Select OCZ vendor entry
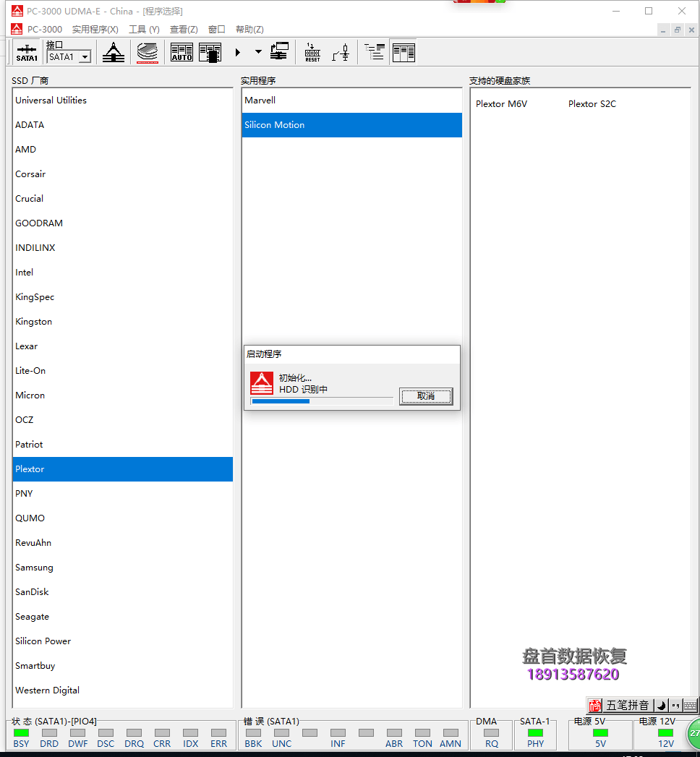 pyautogui.click(x=123, y=420)
